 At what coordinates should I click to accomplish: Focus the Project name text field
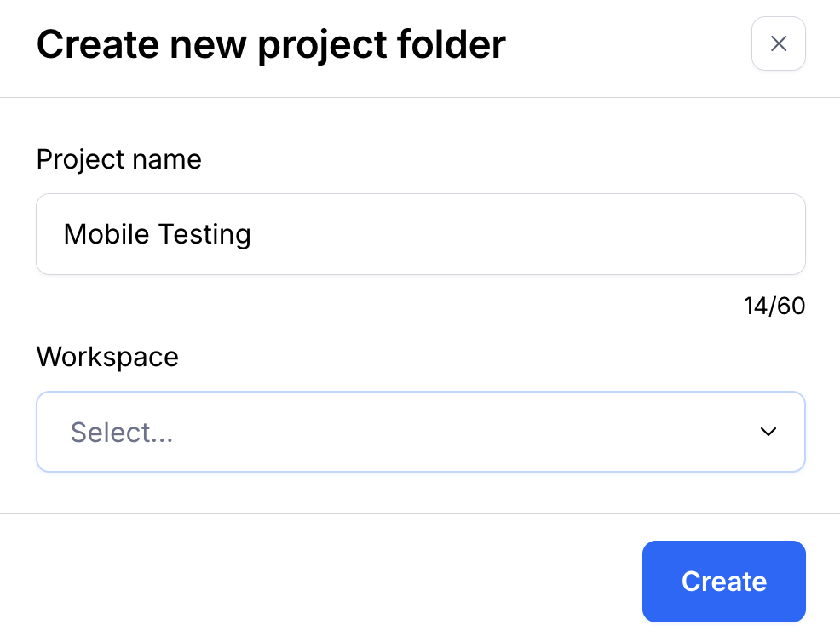(x=420, y=234)
